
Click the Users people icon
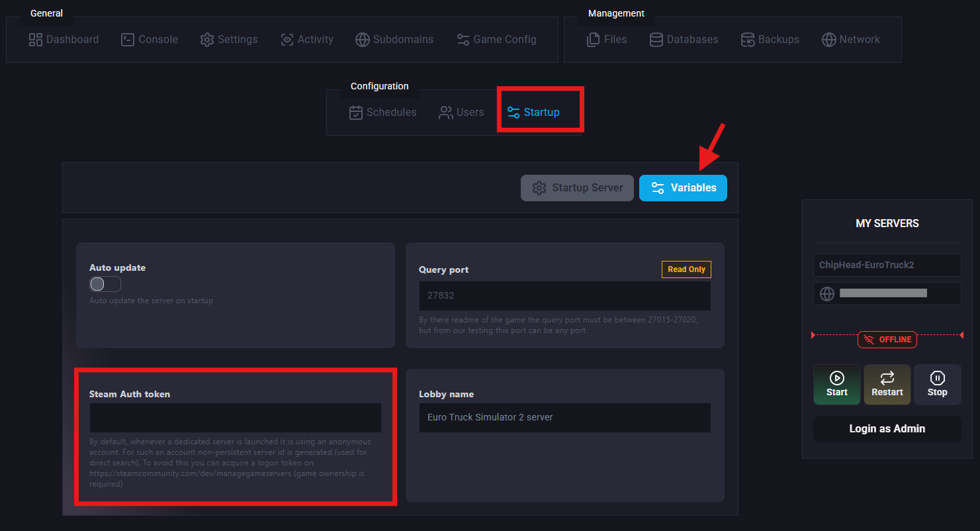446,113
